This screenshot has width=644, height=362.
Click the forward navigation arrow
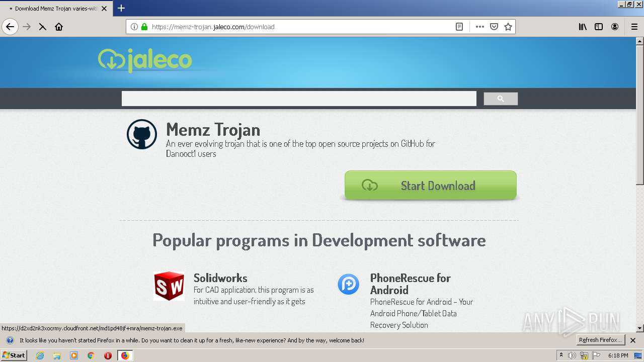[27, 27]
